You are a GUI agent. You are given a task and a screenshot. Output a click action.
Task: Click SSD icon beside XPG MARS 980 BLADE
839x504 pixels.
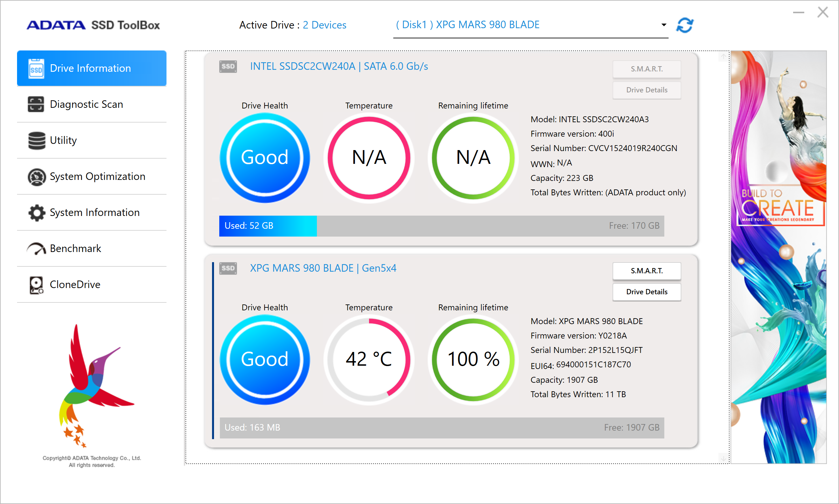[228, 268]
